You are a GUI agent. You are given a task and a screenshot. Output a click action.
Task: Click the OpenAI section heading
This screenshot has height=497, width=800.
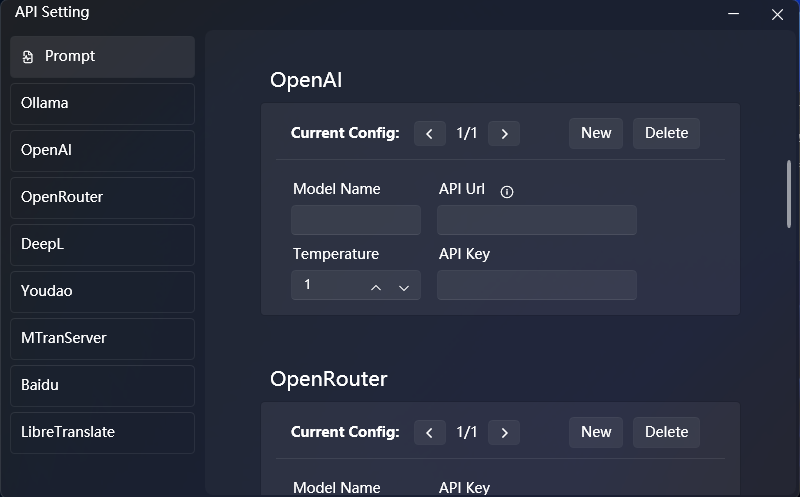306,80
